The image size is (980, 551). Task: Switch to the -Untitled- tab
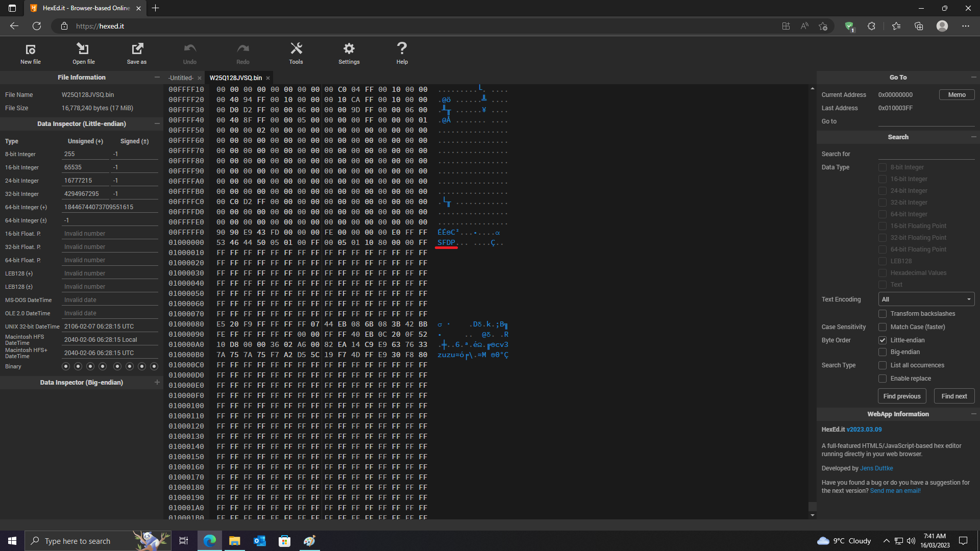click(181, 78)
